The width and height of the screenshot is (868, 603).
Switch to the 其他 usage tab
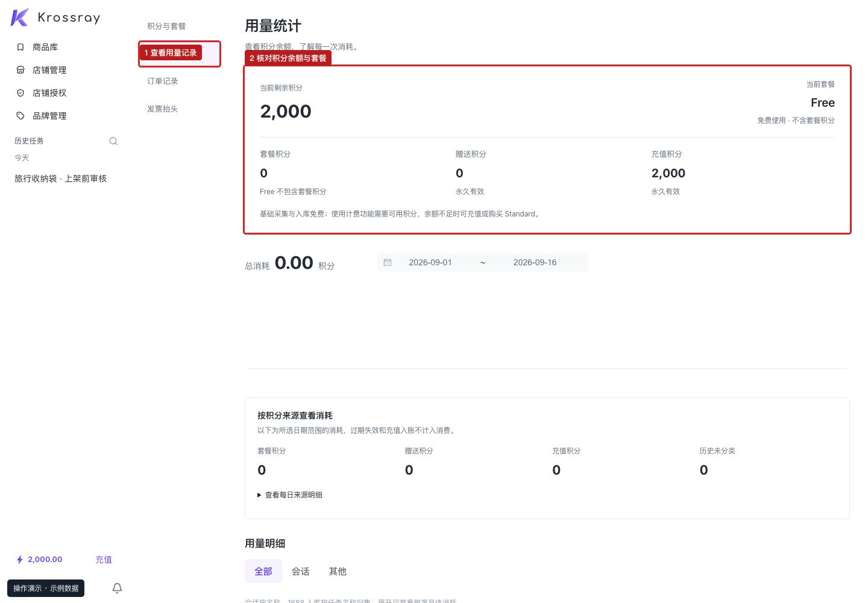pyautogui.click(x=338, y=571)
